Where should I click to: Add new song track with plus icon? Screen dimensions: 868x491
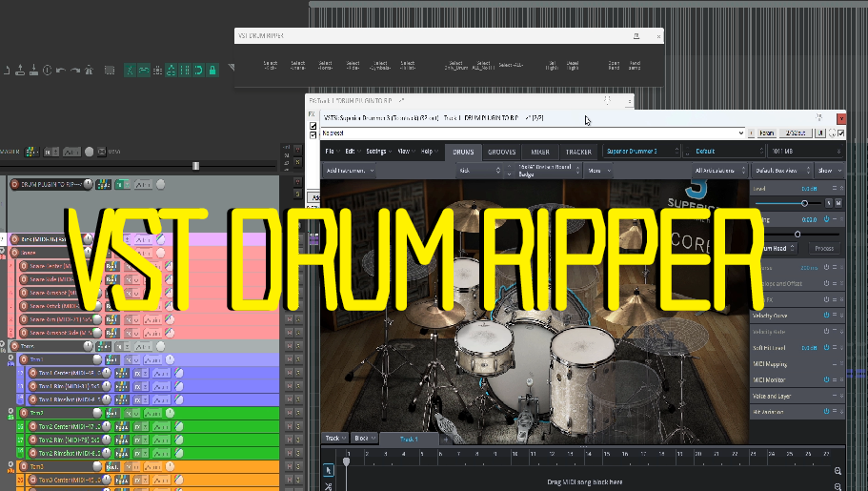click(446, 439)
